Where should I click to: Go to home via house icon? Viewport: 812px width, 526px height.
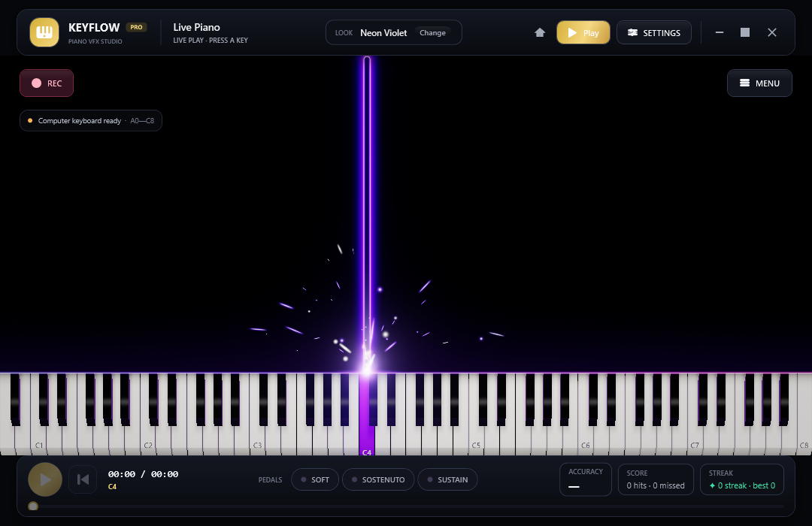pos(540,32)
